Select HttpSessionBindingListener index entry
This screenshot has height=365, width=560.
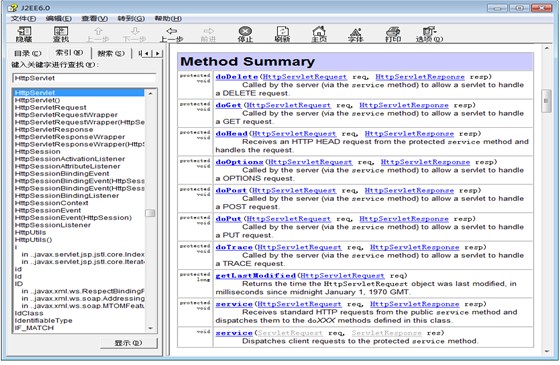pos(67,196)
